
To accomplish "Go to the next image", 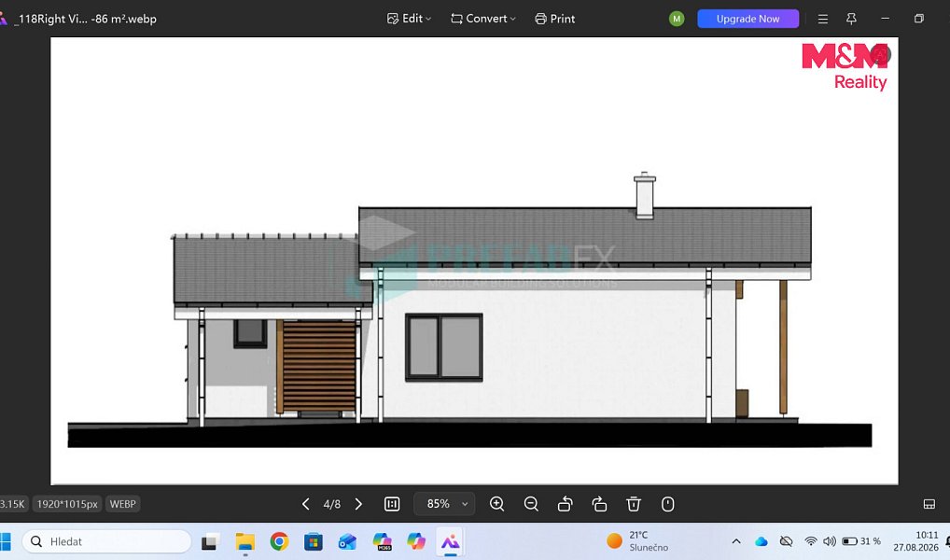I will (358, 504).
